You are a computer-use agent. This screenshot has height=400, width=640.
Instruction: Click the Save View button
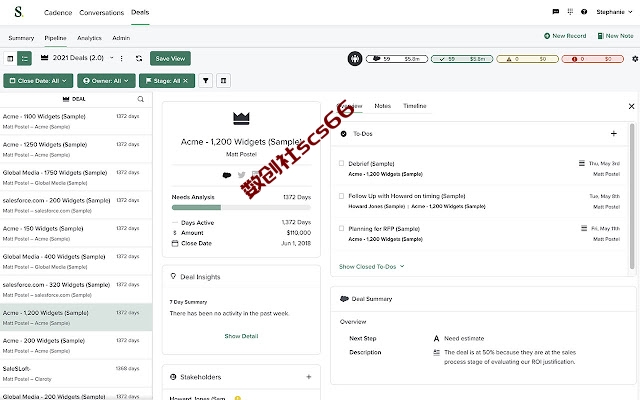coord(170,58)
